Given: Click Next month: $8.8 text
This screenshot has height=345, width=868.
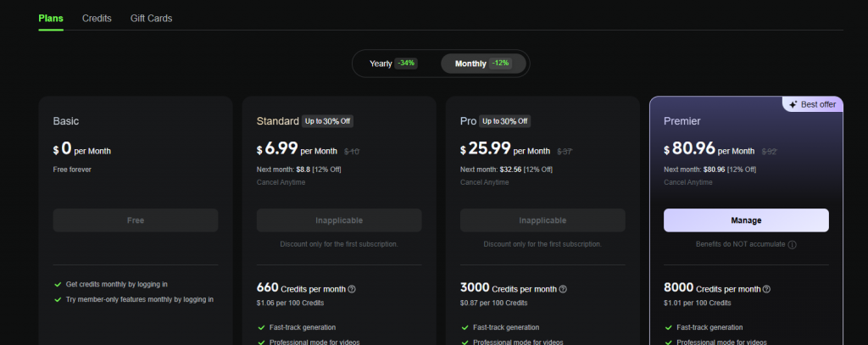Looking at the screenshot, I should (299, 170).
